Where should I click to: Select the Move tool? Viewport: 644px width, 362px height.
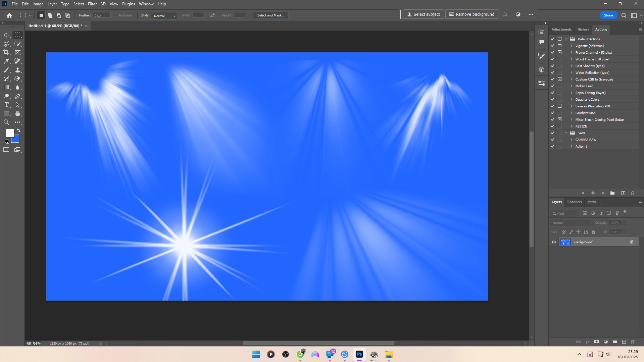point(6,35)
